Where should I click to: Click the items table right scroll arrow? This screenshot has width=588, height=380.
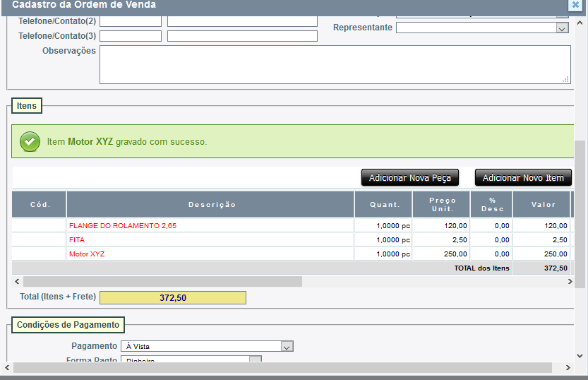click(570, 282)
